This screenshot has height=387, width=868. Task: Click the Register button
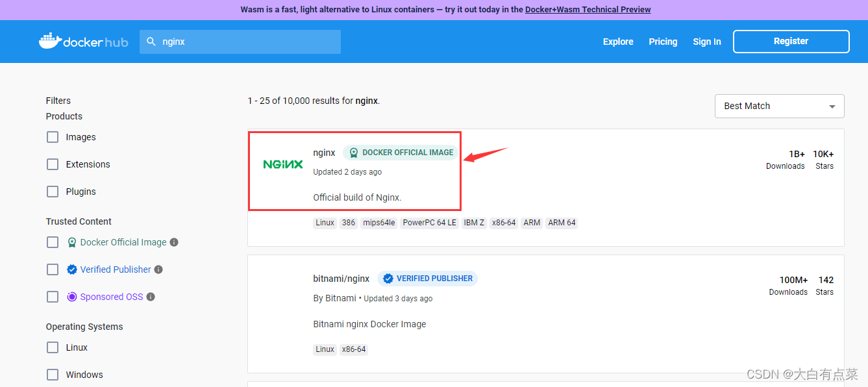pos(791,41)
